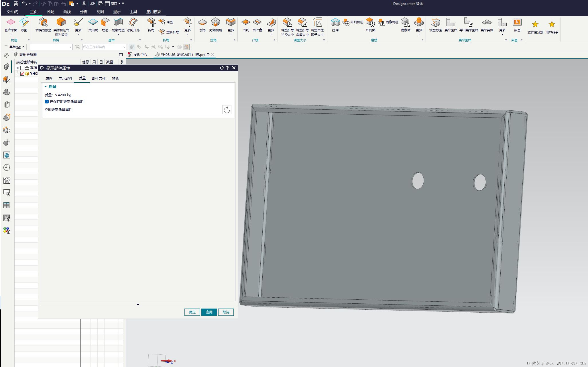Open the web browser globe sidebar icon
Screen dimensions: 588x367
(7, 155)
